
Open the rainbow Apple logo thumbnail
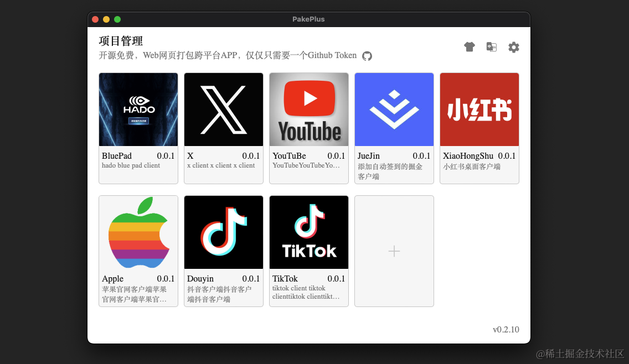(138, 232)
